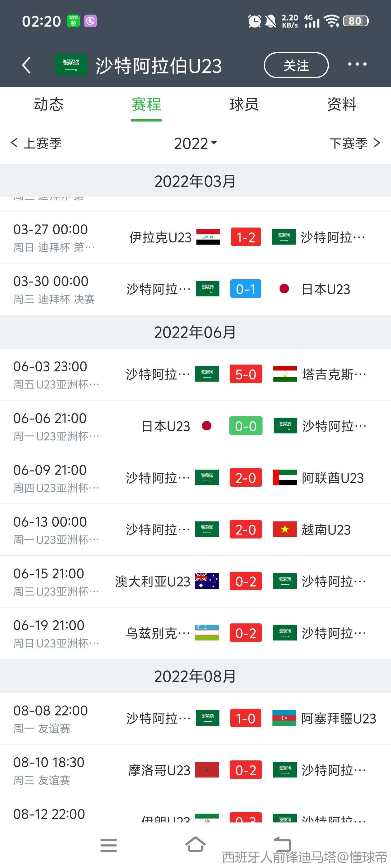Viewport: 391px width, 868px height.
Task: Tap the Vietnam U23 flag icon
Action: point(285,529)
